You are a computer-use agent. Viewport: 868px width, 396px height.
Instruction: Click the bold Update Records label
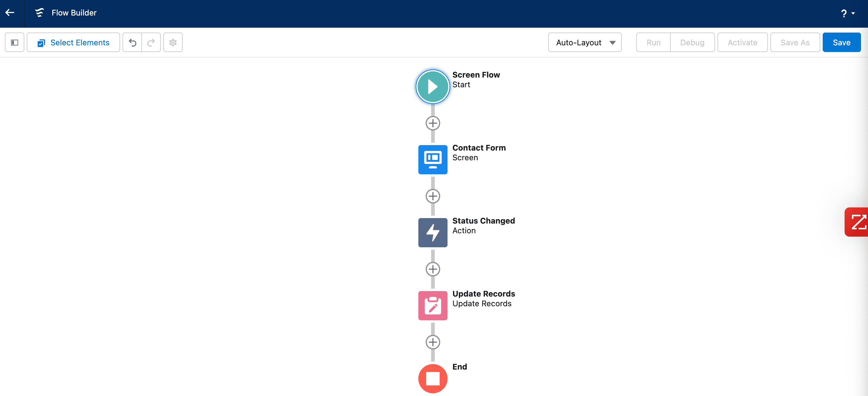point(483,294)
